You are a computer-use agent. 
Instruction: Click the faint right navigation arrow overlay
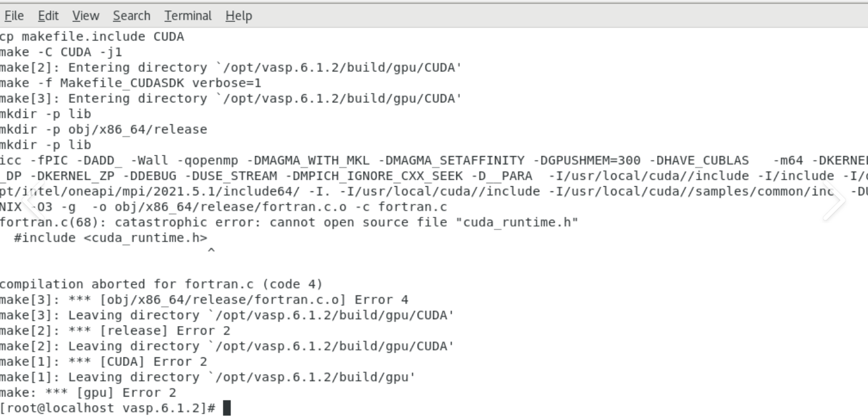[x=834, y=199]
